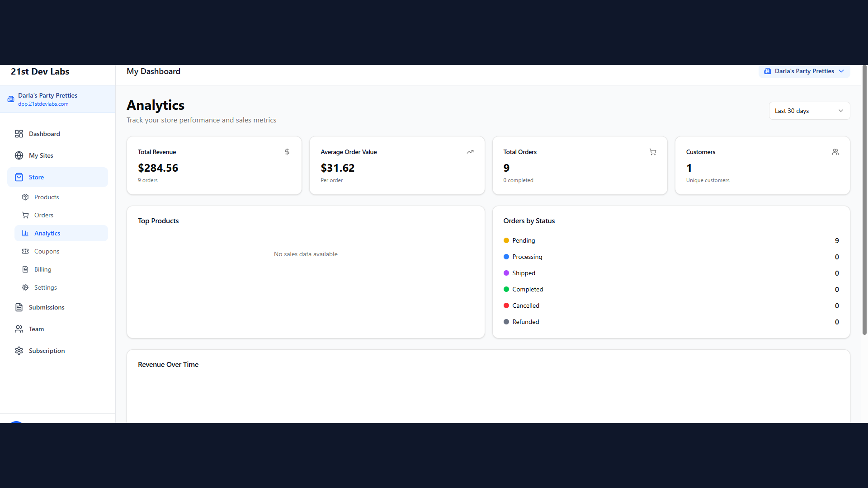Click the Billing document icon

pos(25,269)
